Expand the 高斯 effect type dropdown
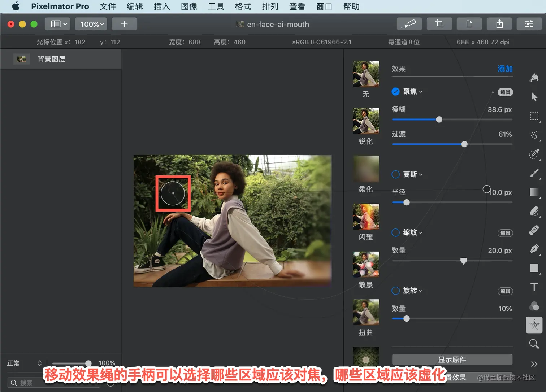The width and height of the screenshot is (546, 392). tap(413, 174)
